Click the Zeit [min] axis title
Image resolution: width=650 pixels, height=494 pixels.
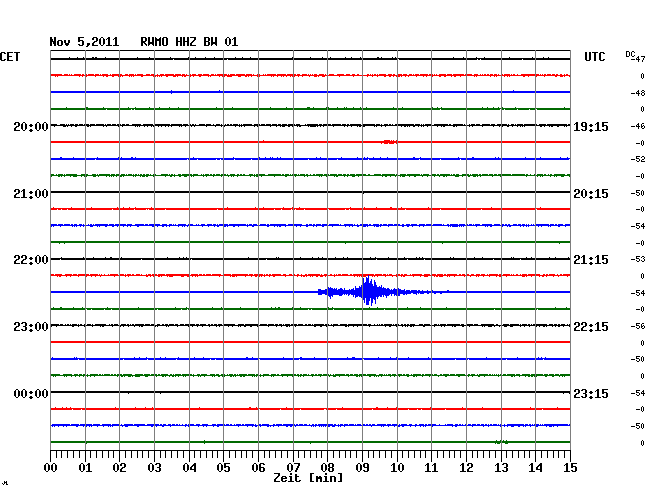pyautogui.click(x=308, y=478)
